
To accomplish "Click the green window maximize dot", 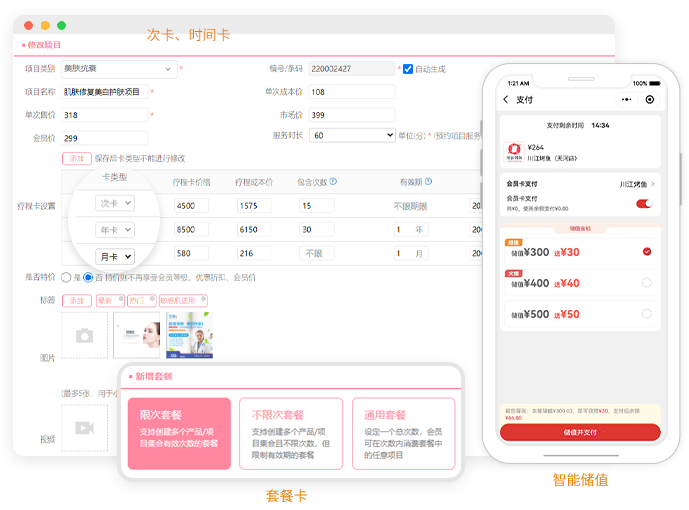I will (x=62, y=25).
